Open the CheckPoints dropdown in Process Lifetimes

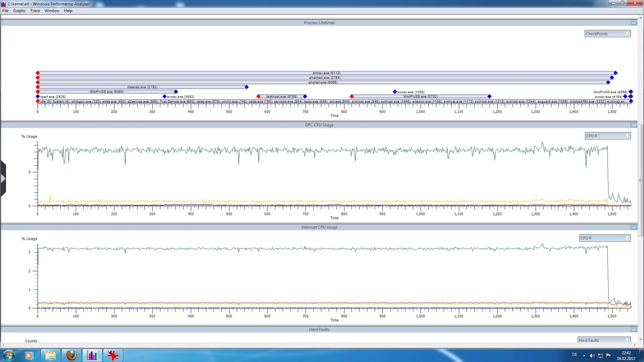pos(607,34)
